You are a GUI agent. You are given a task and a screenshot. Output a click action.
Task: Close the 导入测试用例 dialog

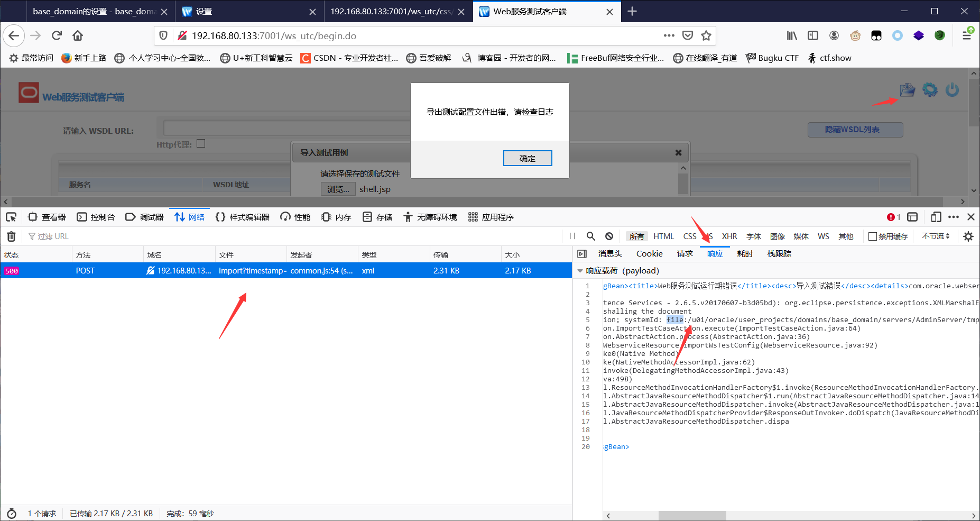tap(678, 153)
